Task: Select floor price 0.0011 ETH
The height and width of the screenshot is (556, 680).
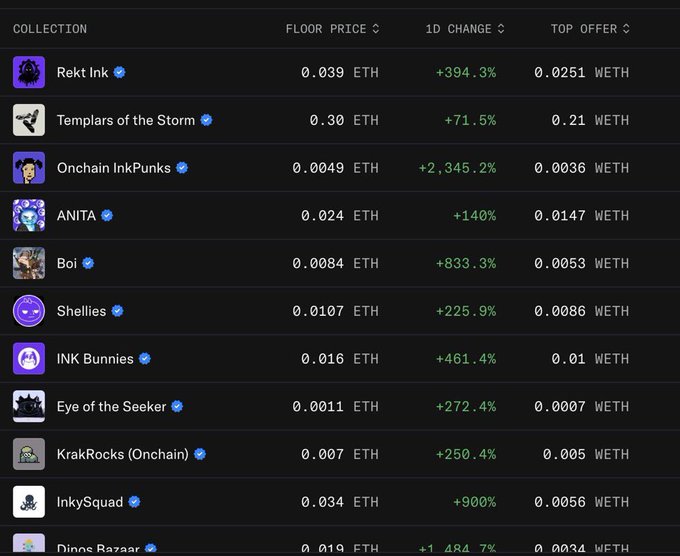Action: tap(335, 406)
